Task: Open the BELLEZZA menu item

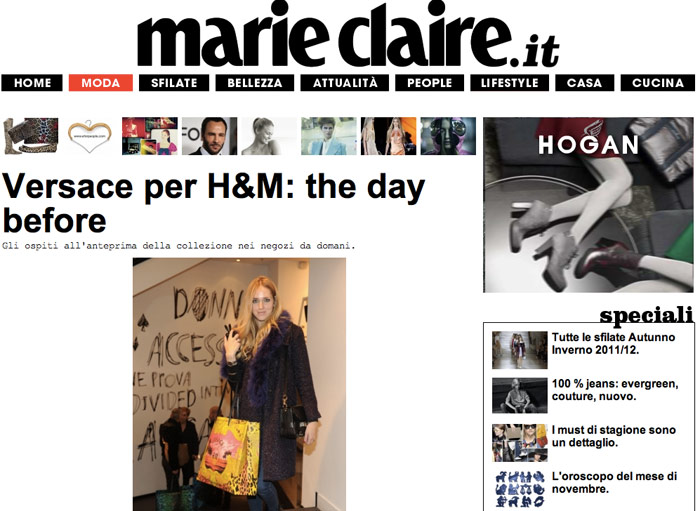Action: pos(255,83)
